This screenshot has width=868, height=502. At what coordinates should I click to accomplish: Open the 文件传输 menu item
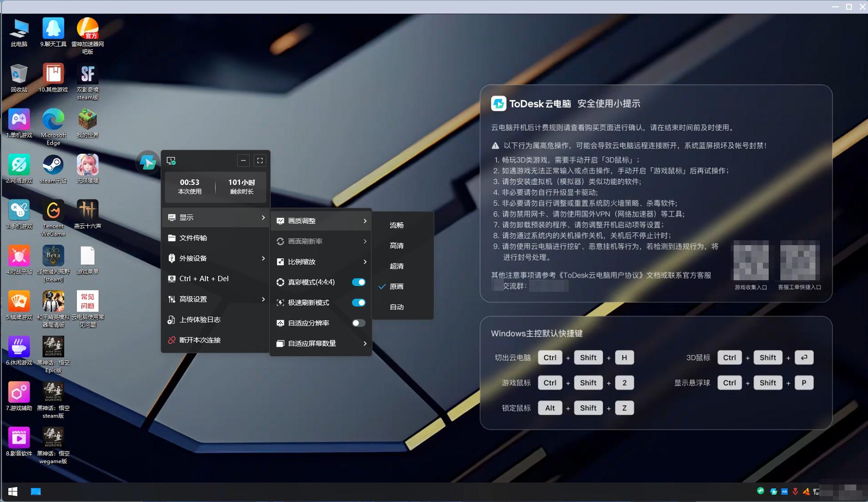click(216, 238)
